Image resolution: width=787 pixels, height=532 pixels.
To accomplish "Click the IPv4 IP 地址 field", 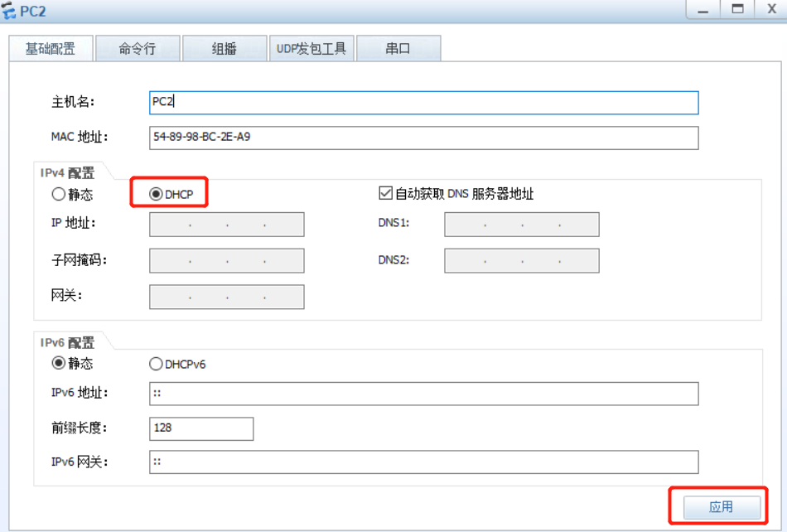I will (226, 225).
